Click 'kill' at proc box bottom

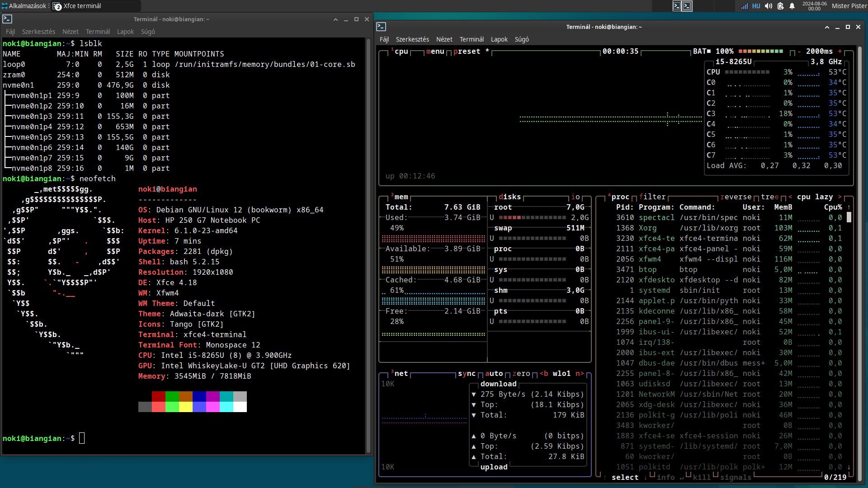click(x=702, y=478)
